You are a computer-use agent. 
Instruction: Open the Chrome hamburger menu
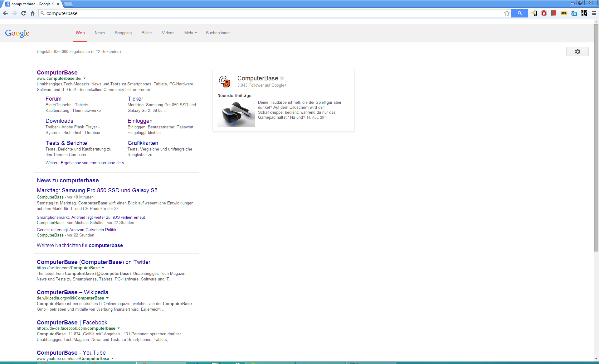coord(594,13)
